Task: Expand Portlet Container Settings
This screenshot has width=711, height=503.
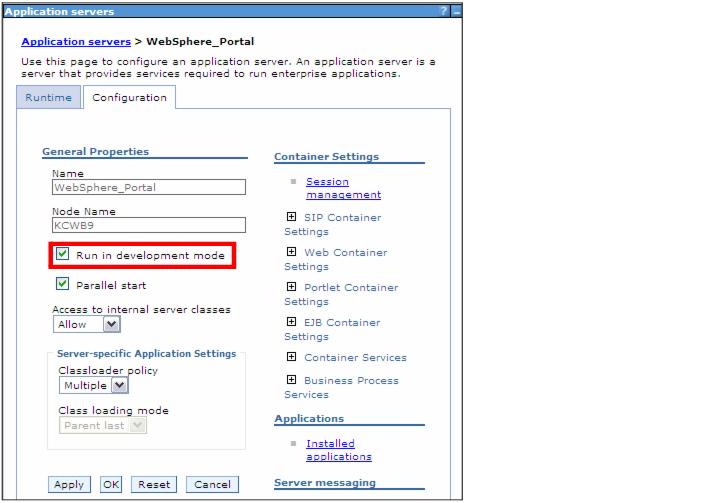Action: pyautogui.click(x=292, y=287)
